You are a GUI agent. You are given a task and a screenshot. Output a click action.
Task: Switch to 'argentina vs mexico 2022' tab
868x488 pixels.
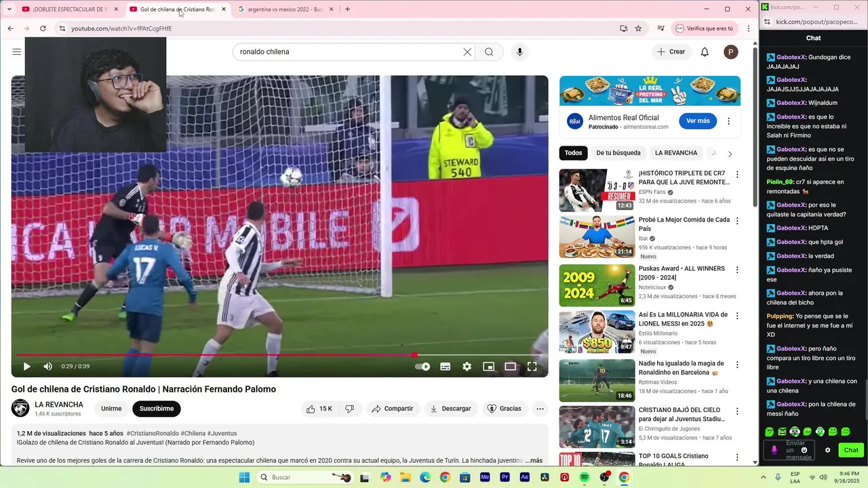pyautogui.click(x=285, y=9)
